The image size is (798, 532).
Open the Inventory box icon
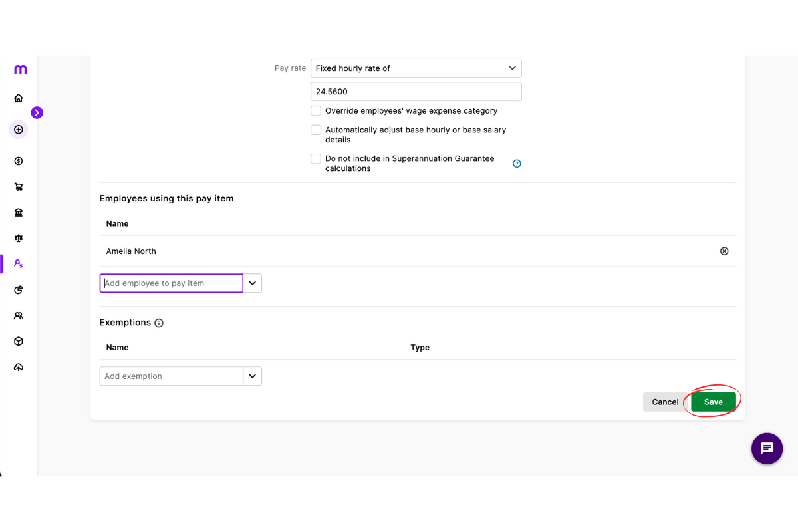click(x=19, y=341)
